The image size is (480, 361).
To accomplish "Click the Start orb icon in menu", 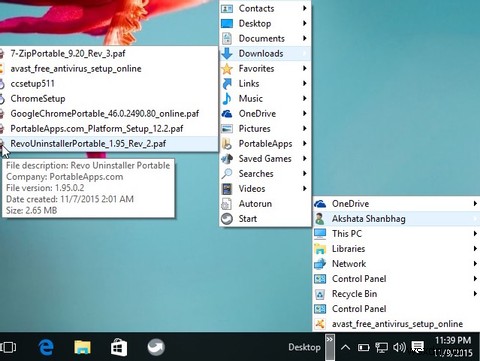I will pyautogui.click(x=227, y=219).
